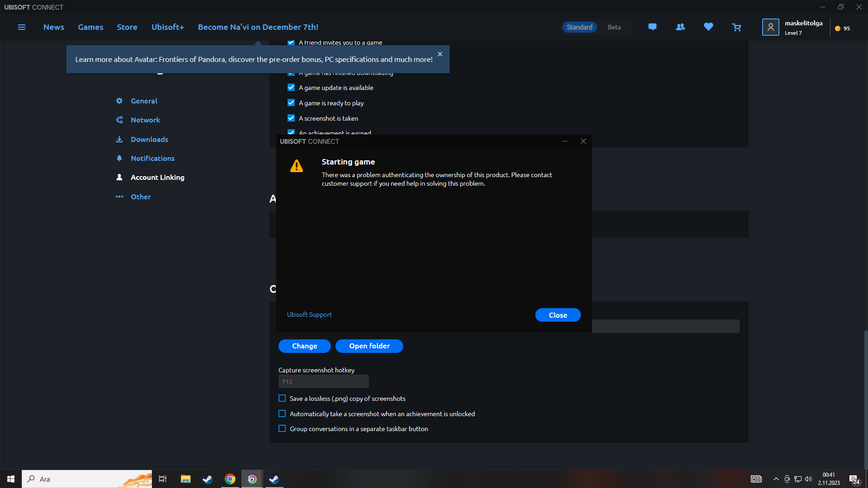Dismiss the Avatar promo tooltip

pos(440,54)
